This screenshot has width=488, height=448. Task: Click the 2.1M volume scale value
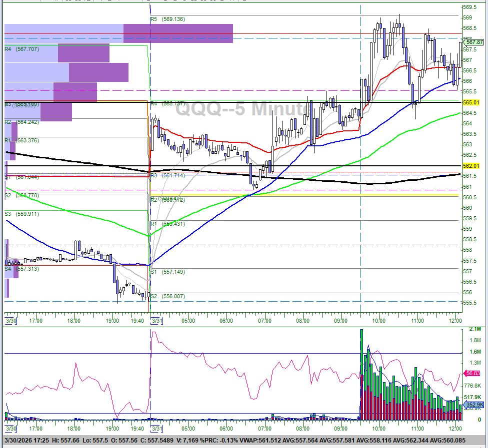[475, 329]
